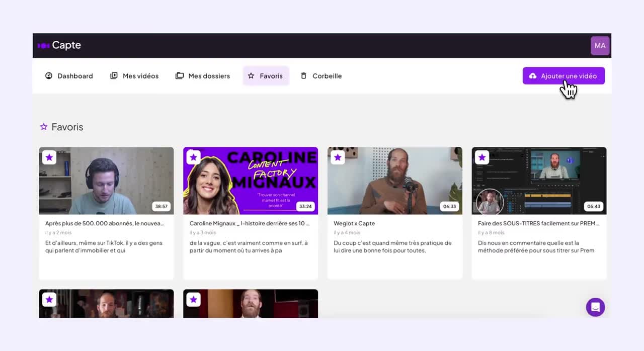The width and height of the screenshot is (644, 351).
Task: Click the Capte logo in header
Action: tap(59, 45)
